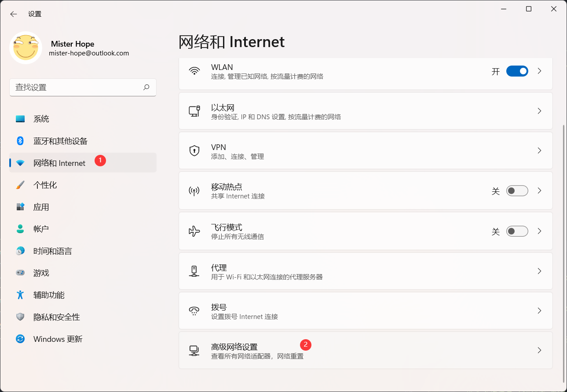This screenshot has height=392, width=567.
Task: Click the 移动热点 hotspot antenna icon
Action: click(194, 191)
